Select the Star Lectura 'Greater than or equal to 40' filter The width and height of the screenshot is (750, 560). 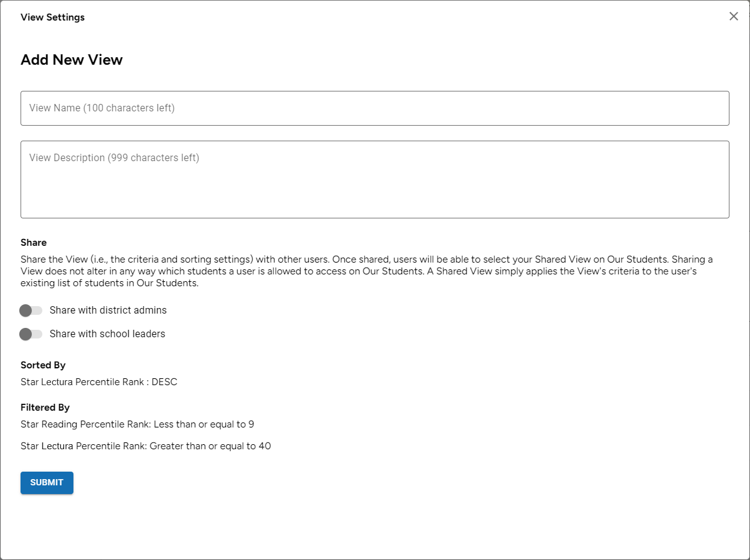[146, 446]
